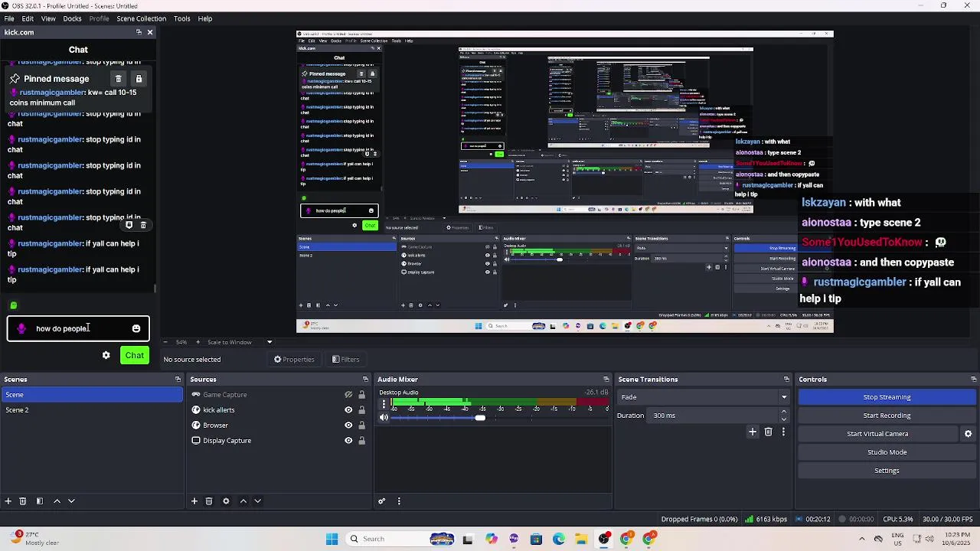This screenshot has width=980, height=551.
Task: Click Start Recording button
Action: pos(887,416)
